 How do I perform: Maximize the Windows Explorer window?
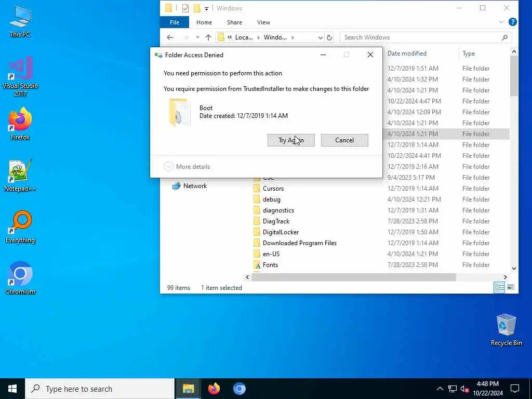tap(483, 8)
